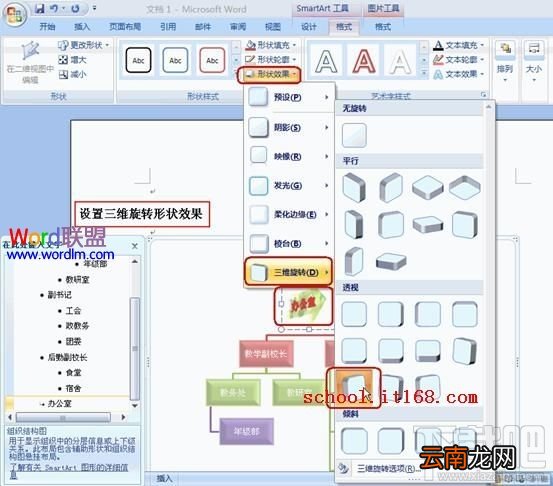Choose first 平行 preset in third row
Image resolution: width=553 pixels, height=486 pixels.
[x=354, y=261]
